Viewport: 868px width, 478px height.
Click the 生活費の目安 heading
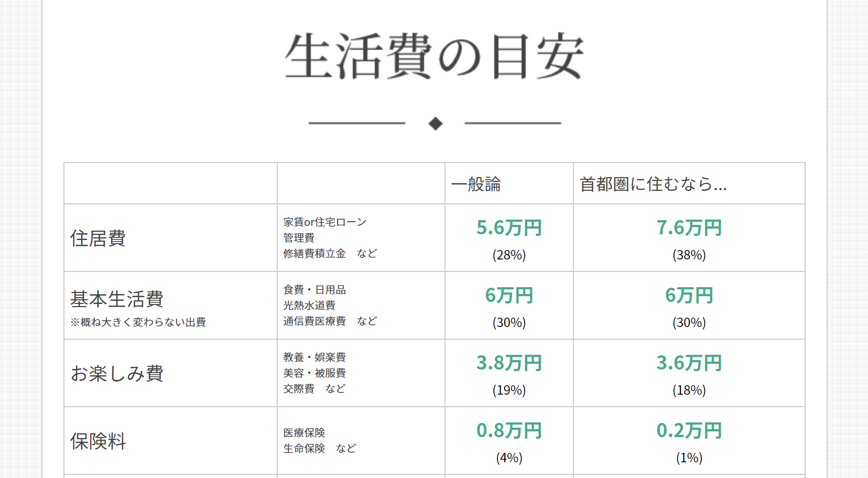tap(434, 56)
